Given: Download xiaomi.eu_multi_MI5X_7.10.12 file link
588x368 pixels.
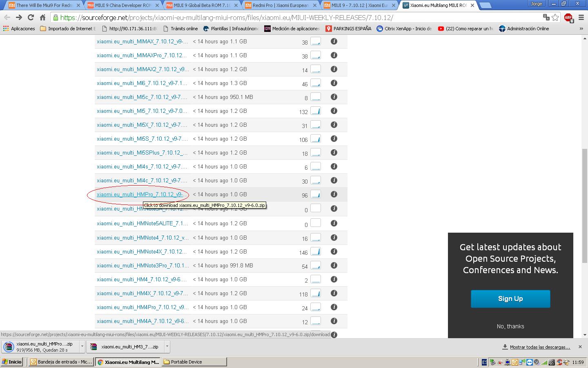Looking at the screenshot, I should tap(142, 125).
